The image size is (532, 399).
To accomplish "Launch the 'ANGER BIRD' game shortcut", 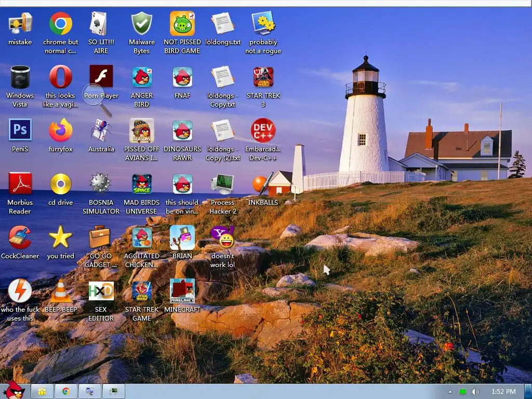I will 141,77.
